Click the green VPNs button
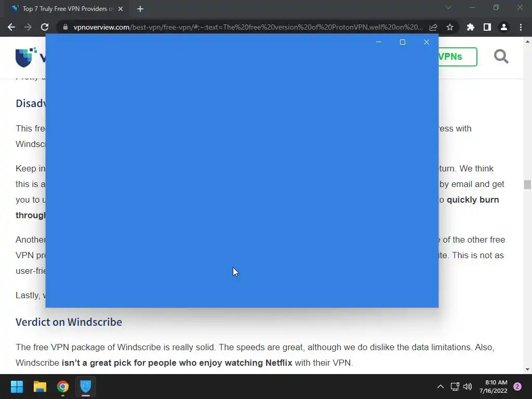 coord(458,57)
